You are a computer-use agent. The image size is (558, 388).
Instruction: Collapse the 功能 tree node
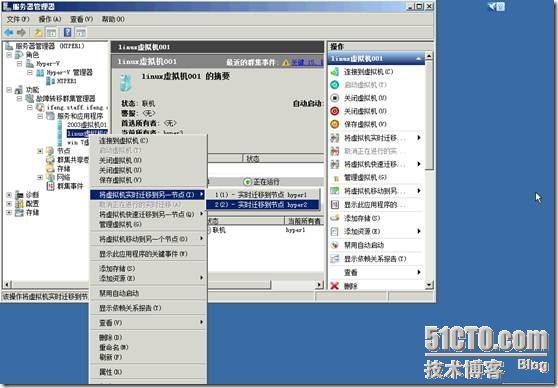[x=9, y=90]
